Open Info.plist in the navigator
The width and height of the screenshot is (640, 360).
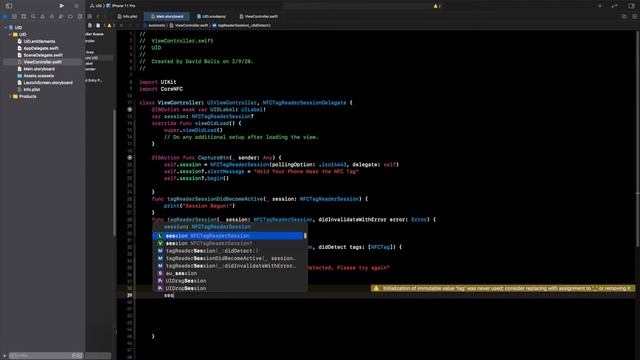click(29, 89)
